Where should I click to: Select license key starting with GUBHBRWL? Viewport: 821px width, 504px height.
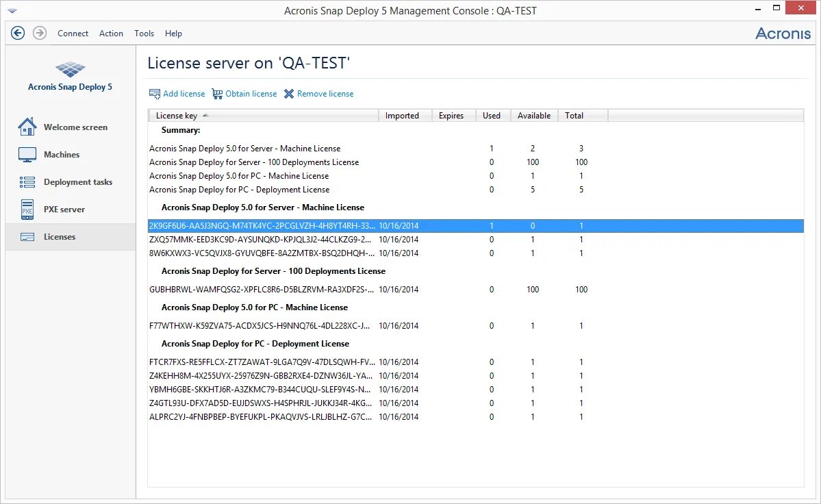pyautogui.click(x=475, y=289)
